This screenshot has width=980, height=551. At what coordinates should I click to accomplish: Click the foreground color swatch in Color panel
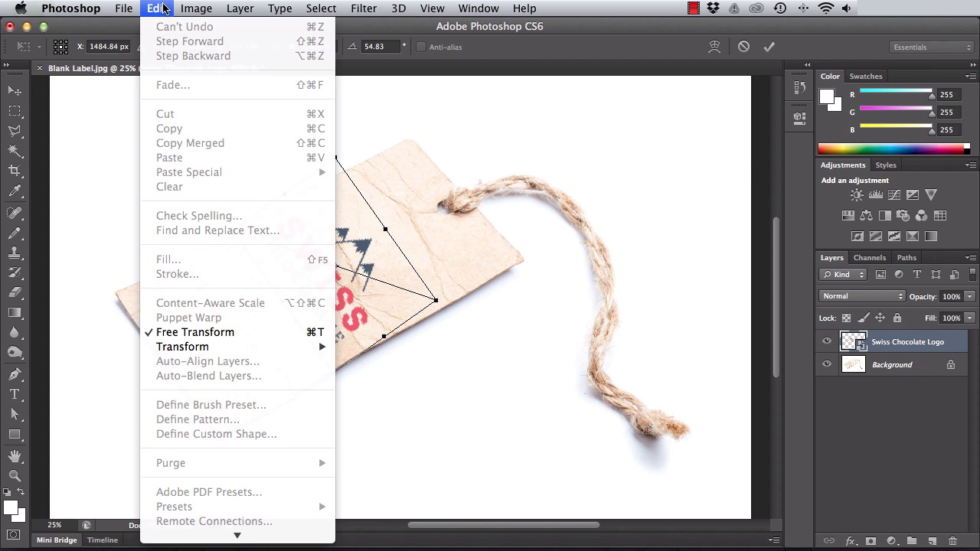click(x=826, y=96)
